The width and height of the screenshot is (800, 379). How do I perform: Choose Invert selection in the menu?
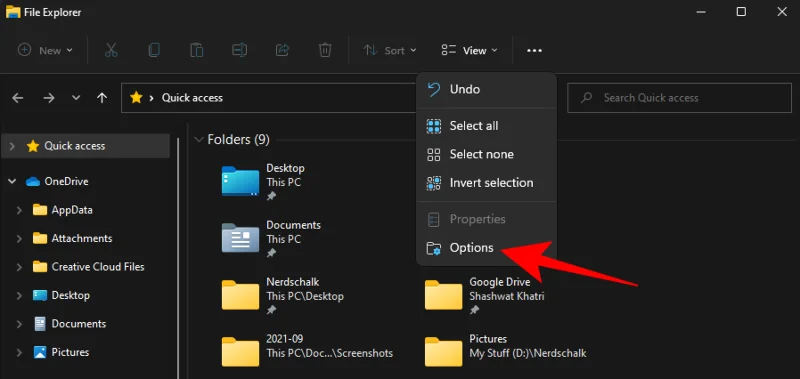(x=486, y=183)
